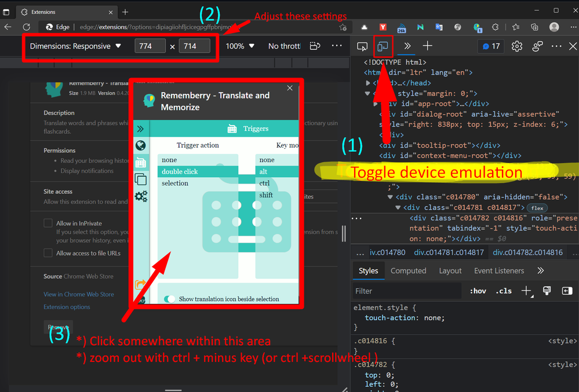This screenshot has height=392, width=579.
Task: Check Allow access to file URLs
Action: [48, 253]
